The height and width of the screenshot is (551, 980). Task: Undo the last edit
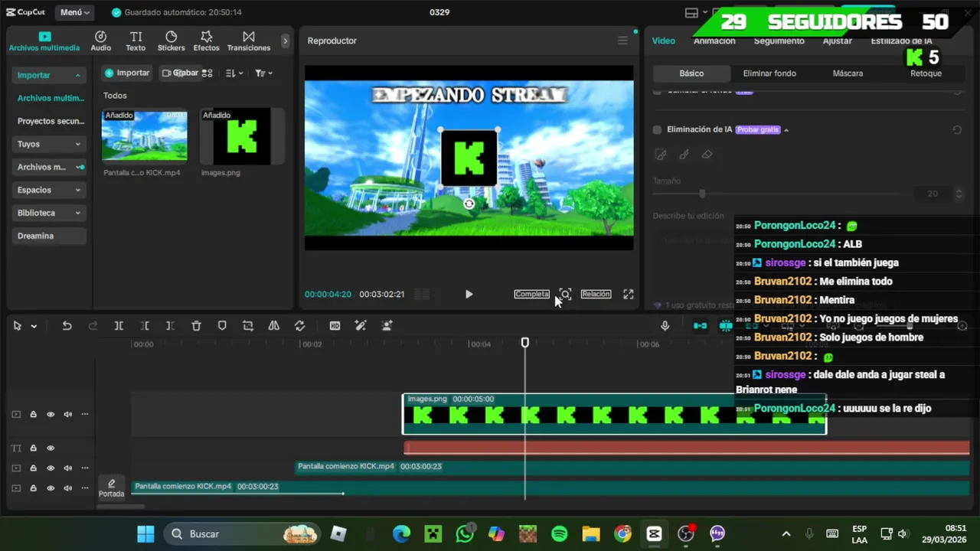click(x=67, y=326)
